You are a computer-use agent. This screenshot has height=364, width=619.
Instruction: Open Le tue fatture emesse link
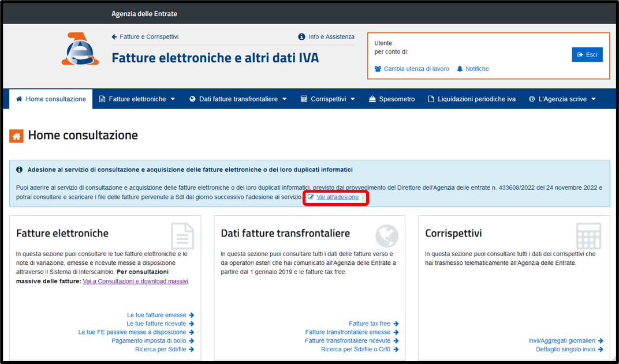tap(156, 315)
